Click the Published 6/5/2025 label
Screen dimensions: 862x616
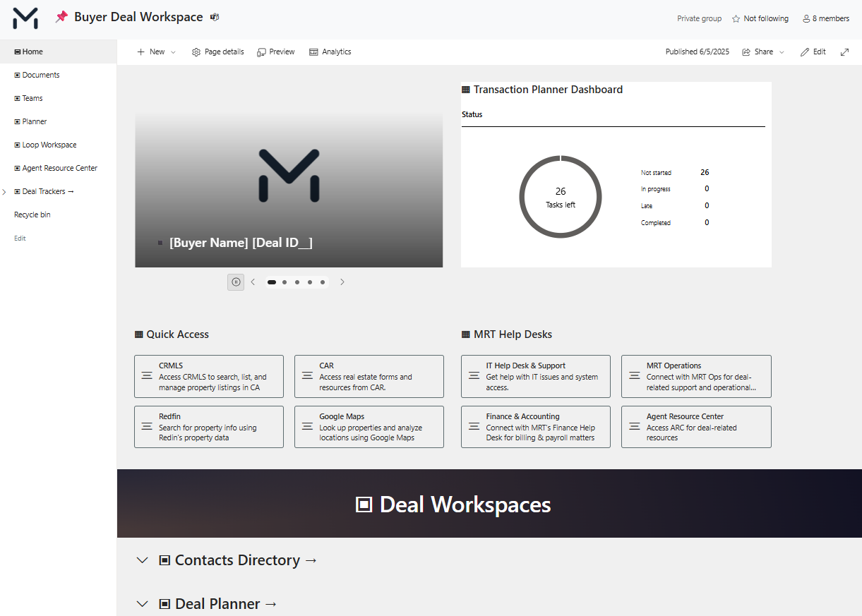pyautogui.click(x=698, y=52)
